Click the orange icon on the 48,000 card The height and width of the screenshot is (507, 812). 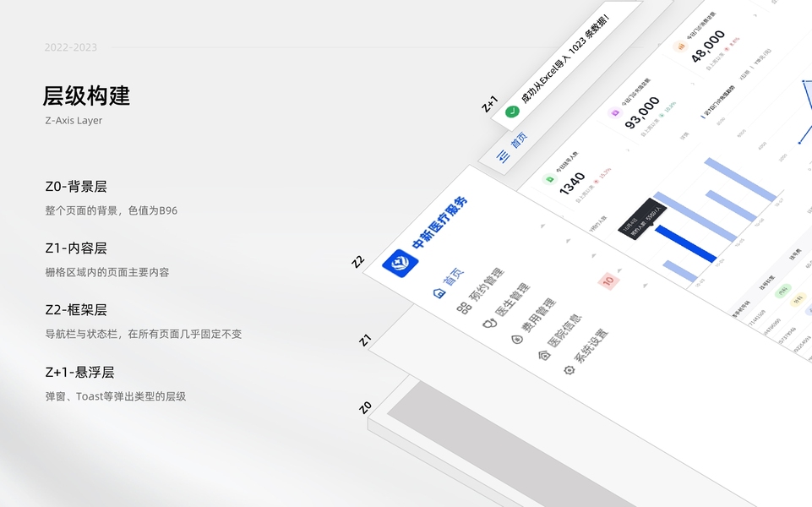[x=680, y=46]
